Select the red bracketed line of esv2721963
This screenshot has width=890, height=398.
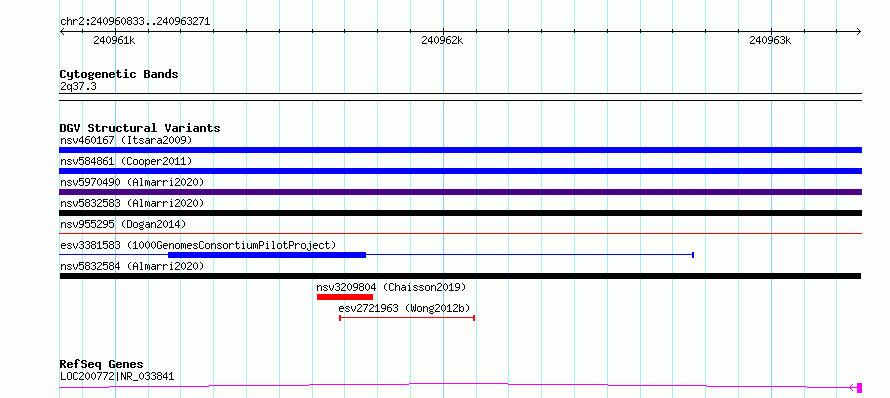[x=407, y=318]
